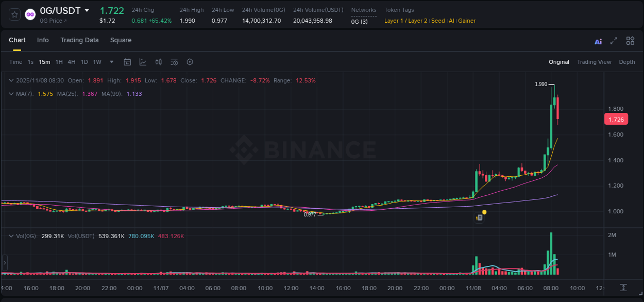Select the 1D timeframe
Viewport: 644px width, 302px height.
[x=84, y=62]
